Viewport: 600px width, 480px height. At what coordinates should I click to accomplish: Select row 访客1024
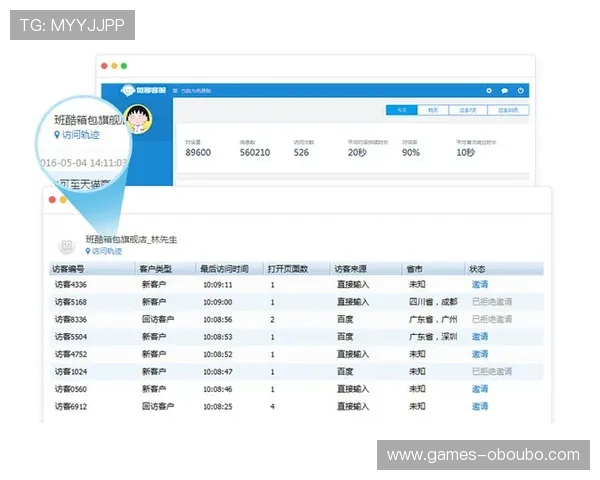click(297, 372)
